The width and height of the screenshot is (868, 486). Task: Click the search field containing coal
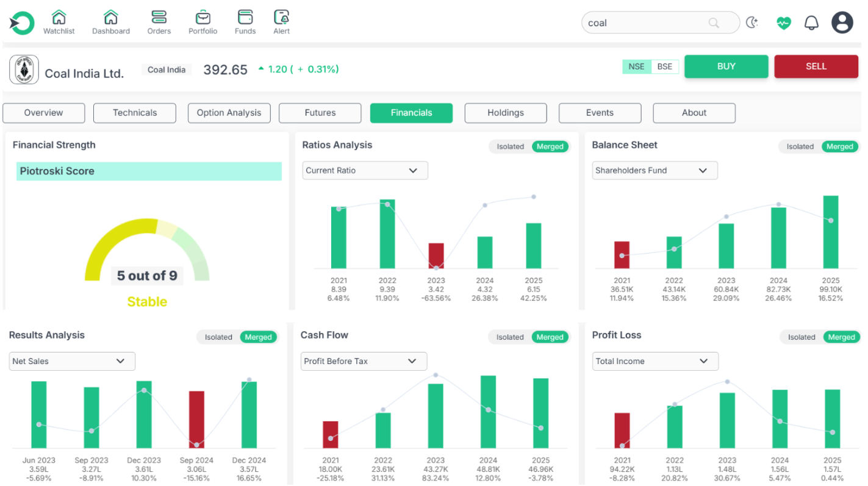[647, 23]
